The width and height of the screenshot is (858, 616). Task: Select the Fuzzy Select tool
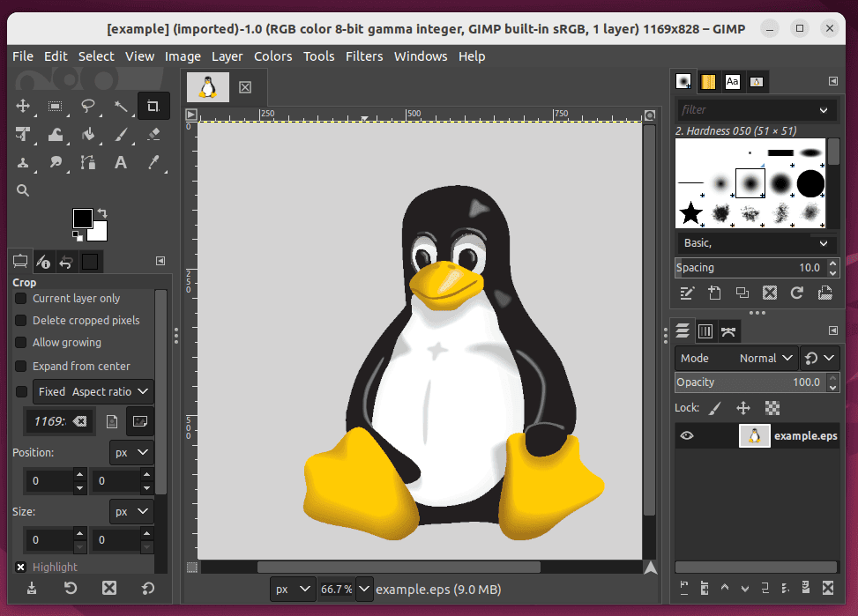coord(120,106)
